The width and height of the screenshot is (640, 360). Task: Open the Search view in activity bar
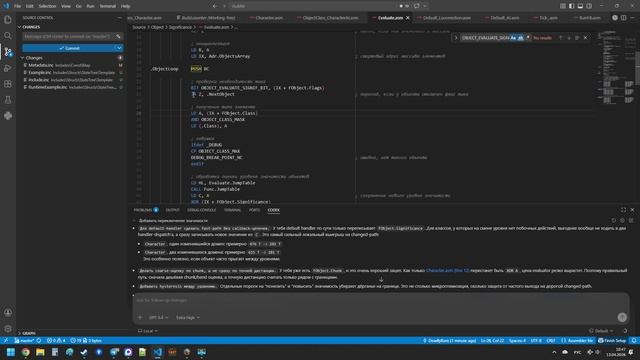click(x=8, y=36)
